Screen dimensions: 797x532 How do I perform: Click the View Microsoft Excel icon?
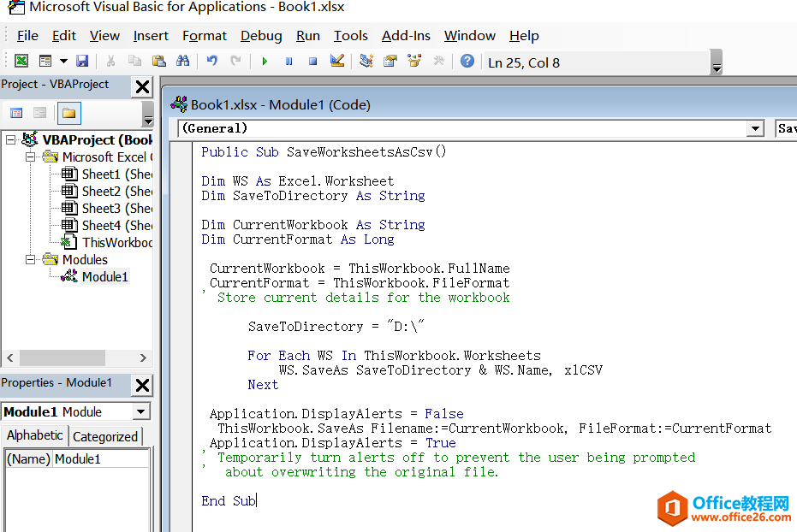coord(21,60)
